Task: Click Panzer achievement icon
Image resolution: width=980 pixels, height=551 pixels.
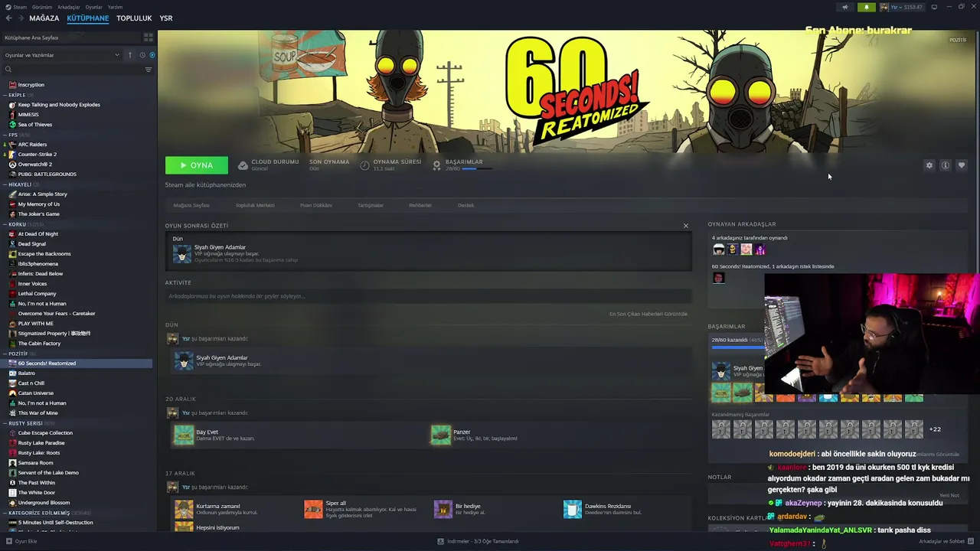Action: 441,435
